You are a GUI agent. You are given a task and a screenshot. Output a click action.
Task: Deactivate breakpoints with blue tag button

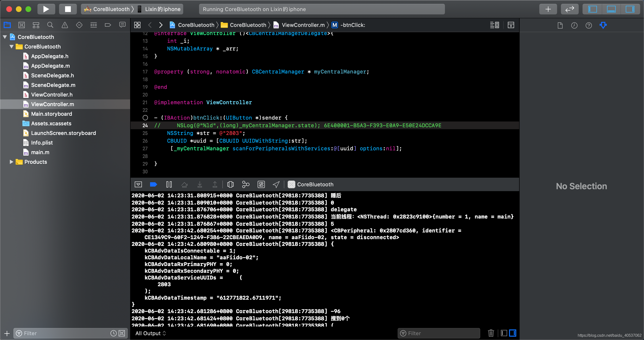coord(153,184)
